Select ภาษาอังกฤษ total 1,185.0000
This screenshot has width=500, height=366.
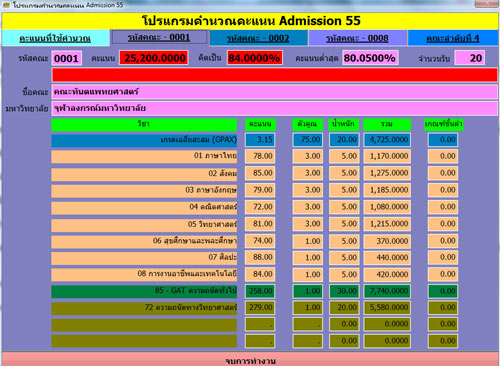click(387, 190)
